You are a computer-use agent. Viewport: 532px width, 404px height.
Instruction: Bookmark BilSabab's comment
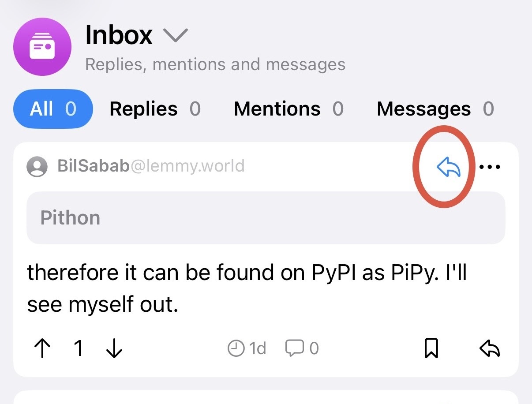[431, 349]
